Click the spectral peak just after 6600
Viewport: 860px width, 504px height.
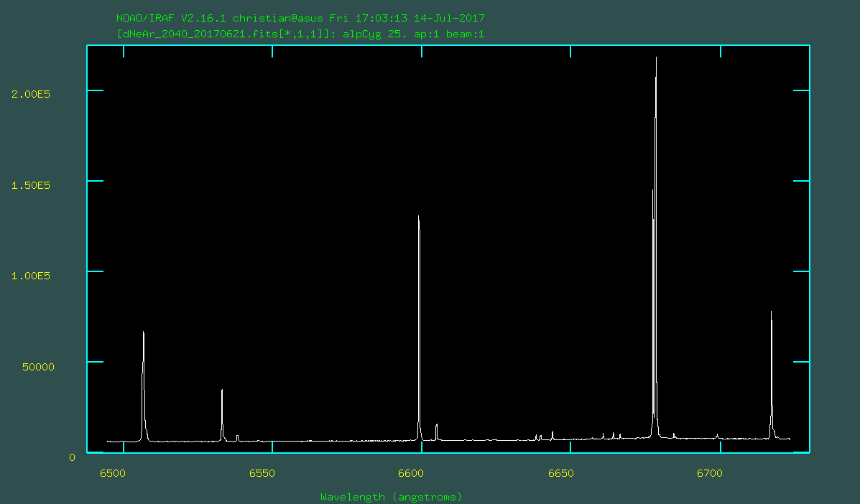(x=419, y=217)
